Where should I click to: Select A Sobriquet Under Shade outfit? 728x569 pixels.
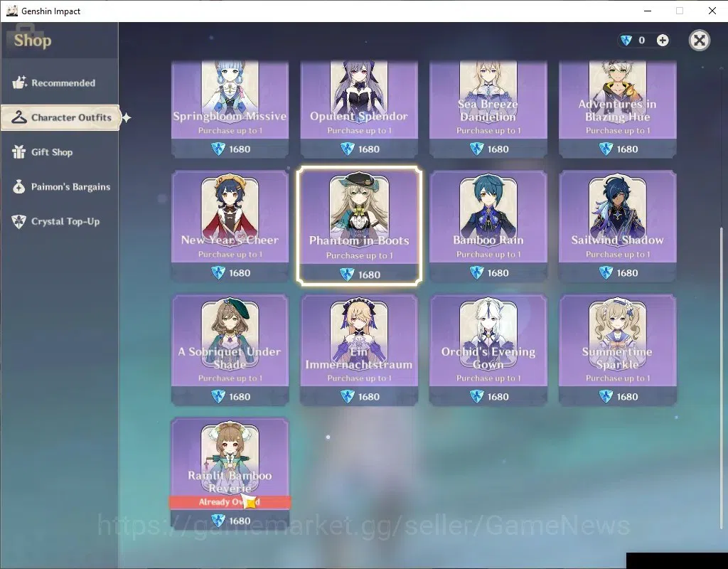pyautogui.click(x=230, y=350)
